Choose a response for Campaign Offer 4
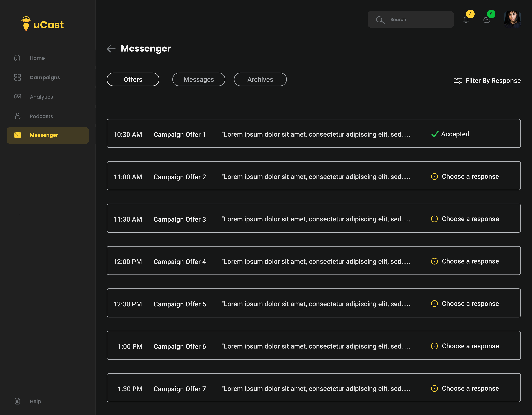Screen dimensions: 532x415 pos(470,261)
